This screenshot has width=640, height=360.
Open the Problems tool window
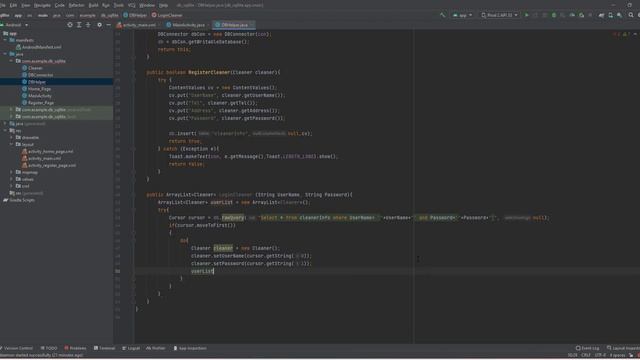(75, 348)
